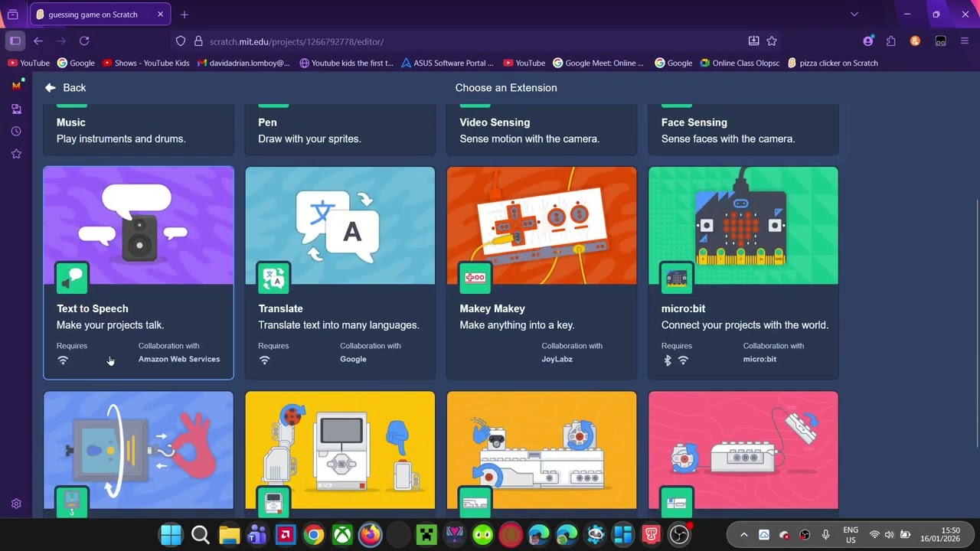Reload the Scratch page
Image resolution: width=980 pixels, height=551 pixels.
pos(84,41)
